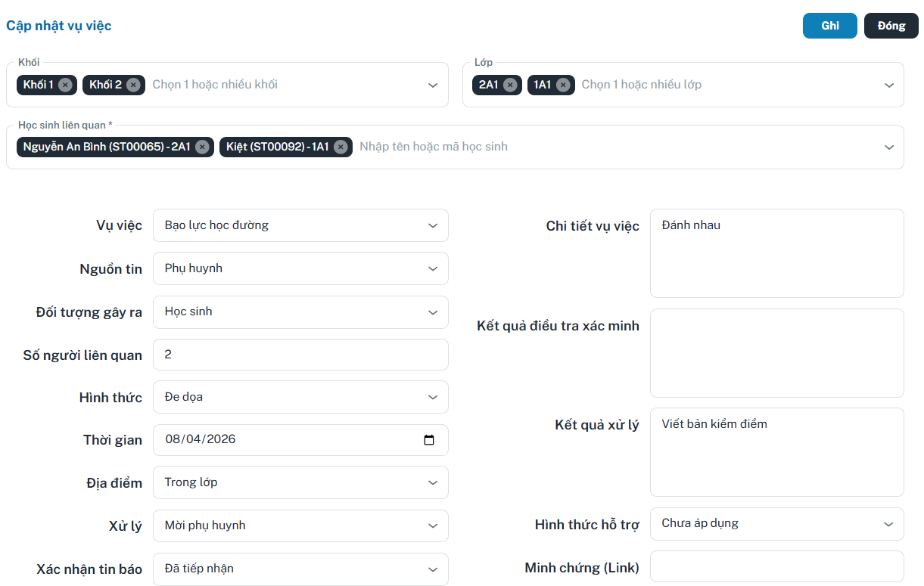Click the Kết quả điều tra xác minh textarea
The image size is (924, 586).
pos(777,353)
